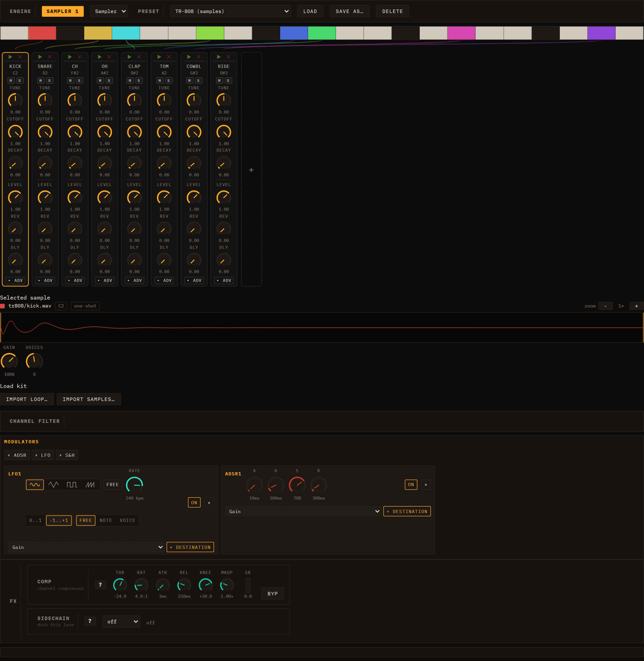Zoom in the waveform with plus

click(637, 306)
